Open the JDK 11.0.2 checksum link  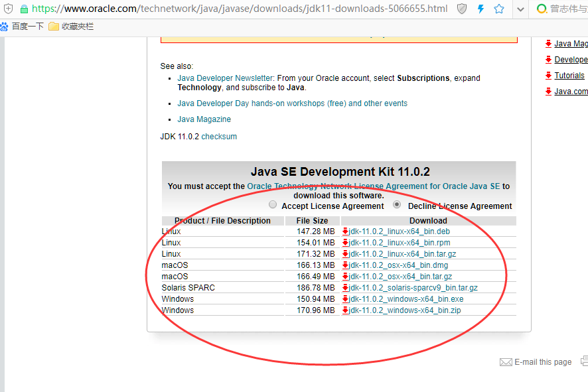[x=219, y=137]
